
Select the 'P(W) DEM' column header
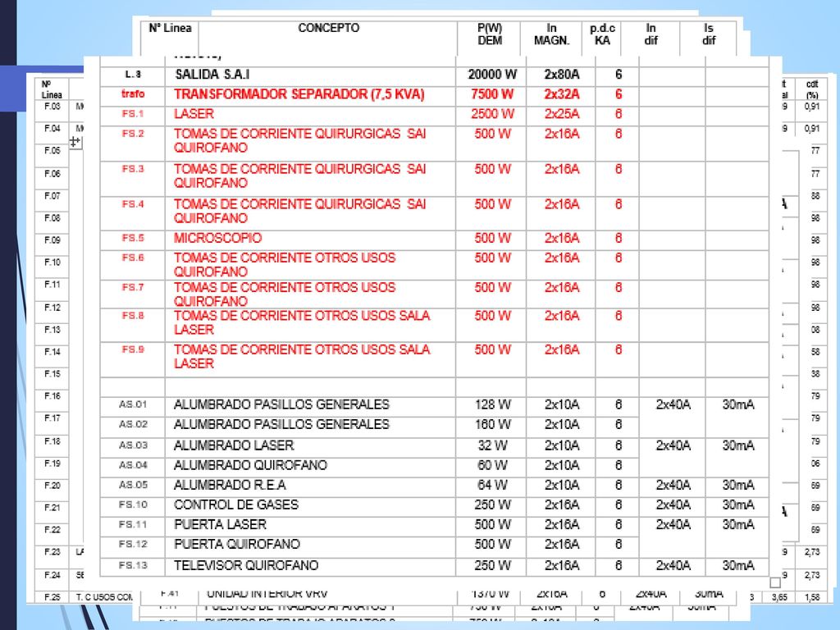tap(490, 34)
